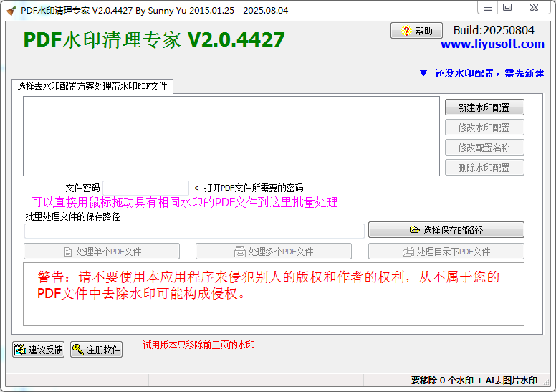Focus the 文件密码 password input field
This screenshot has width=556, height=392.
145,188
